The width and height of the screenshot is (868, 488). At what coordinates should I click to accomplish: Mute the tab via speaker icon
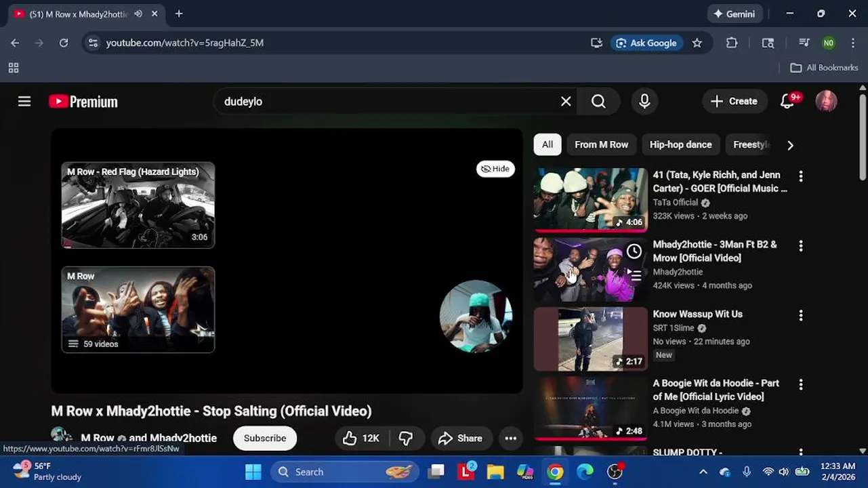point(138,14)
